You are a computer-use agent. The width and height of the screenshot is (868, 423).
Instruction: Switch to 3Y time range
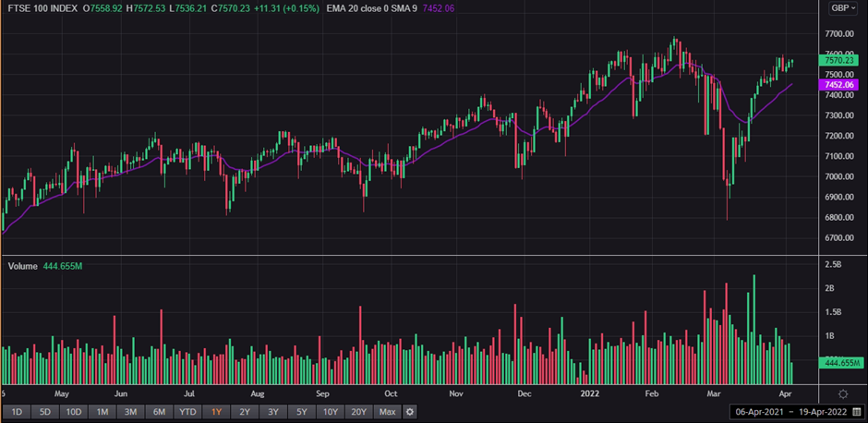pos(273,412)
